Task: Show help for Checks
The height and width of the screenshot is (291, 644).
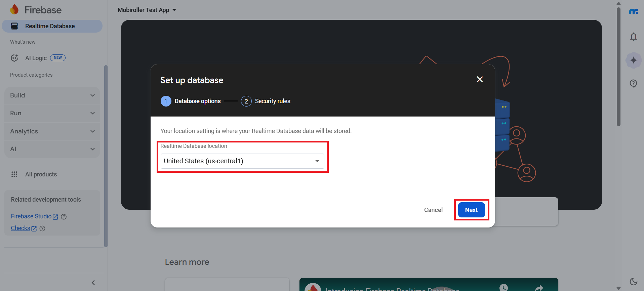Action: coord(42,228)
